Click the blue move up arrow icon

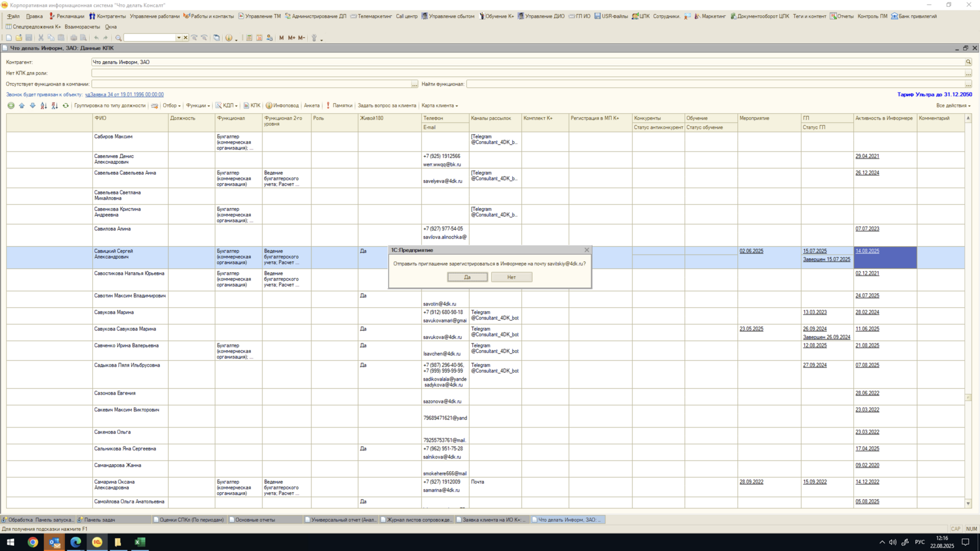22,106
